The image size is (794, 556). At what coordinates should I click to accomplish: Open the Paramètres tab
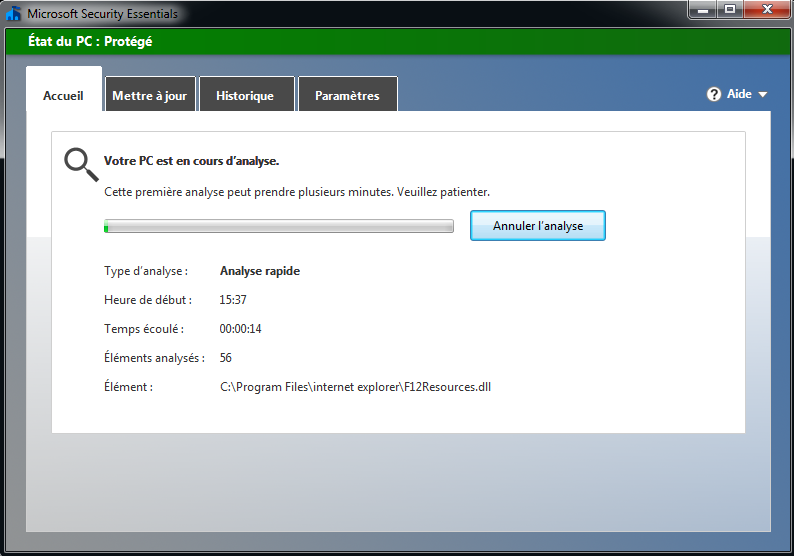click(347, 96)
